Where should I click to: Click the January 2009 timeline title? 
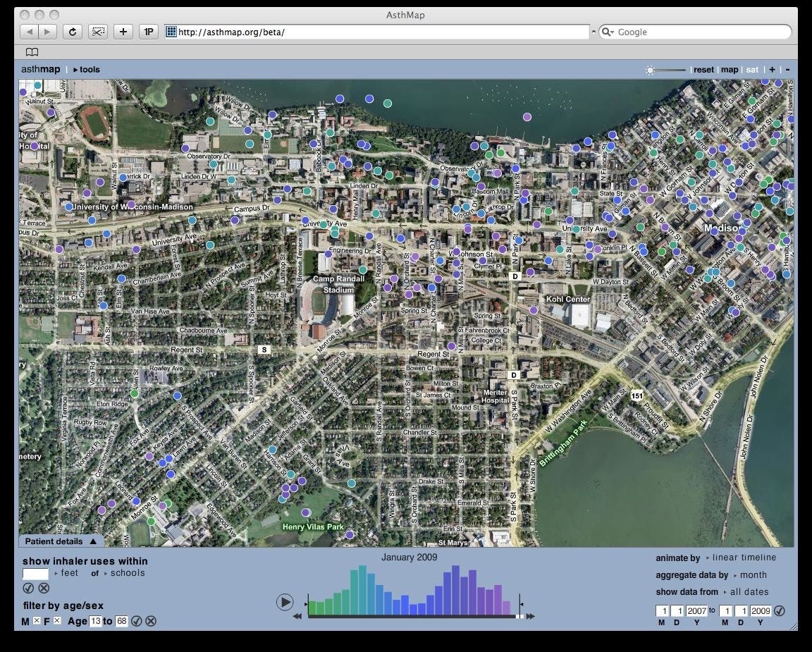(409, 558)
